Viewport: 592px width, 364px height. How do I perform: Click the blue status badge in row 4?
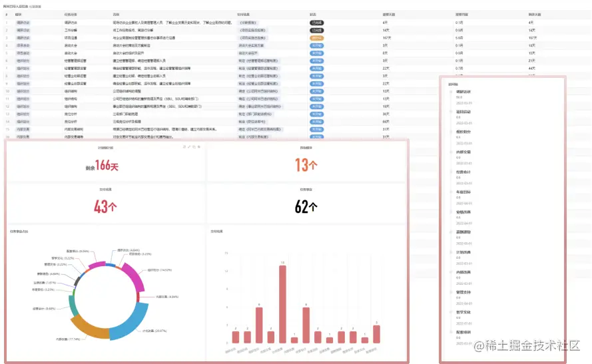click(x=317, y=46)
